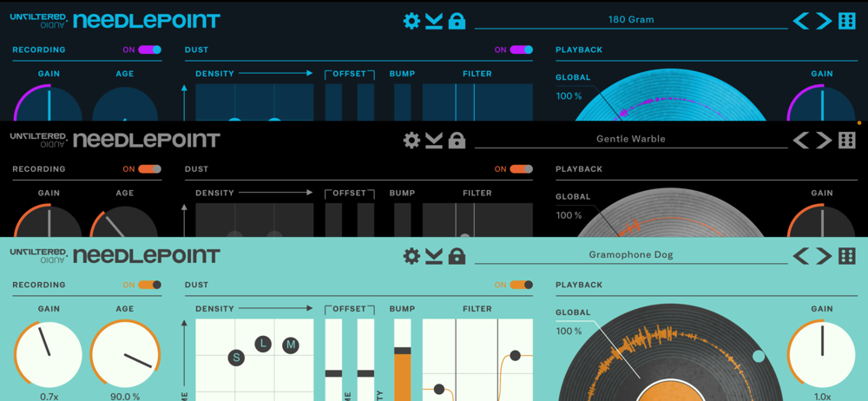Toggle Dust ON switch in blue panel
Screen dimensions: 868x401
pos(521,49)
